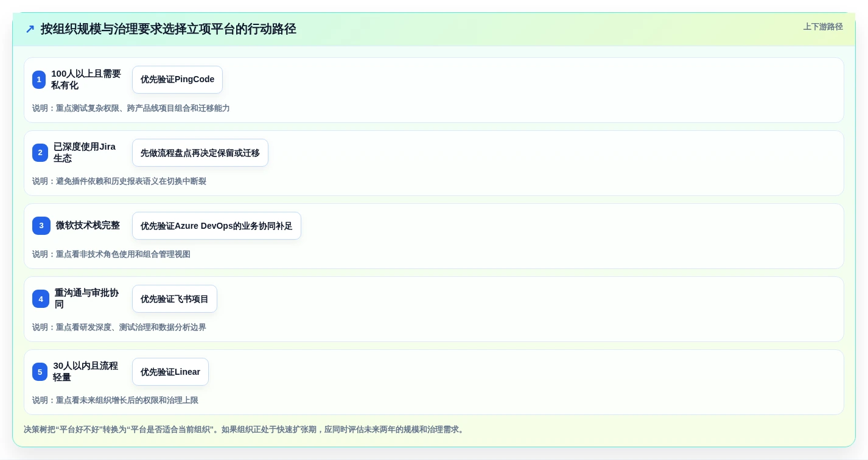Select step number badge 2
The image size is (868, 460).
[40, 153]
